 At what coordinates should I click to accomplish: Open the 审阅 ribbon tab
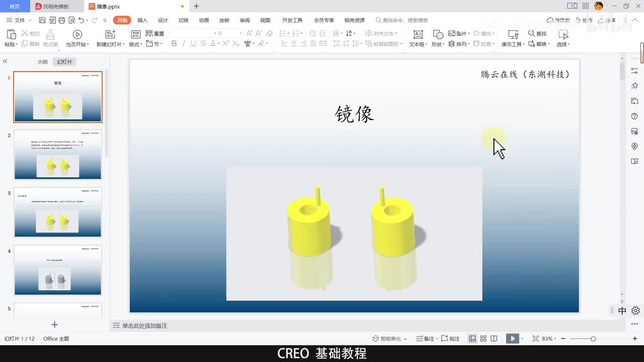(x=245, y=20)
